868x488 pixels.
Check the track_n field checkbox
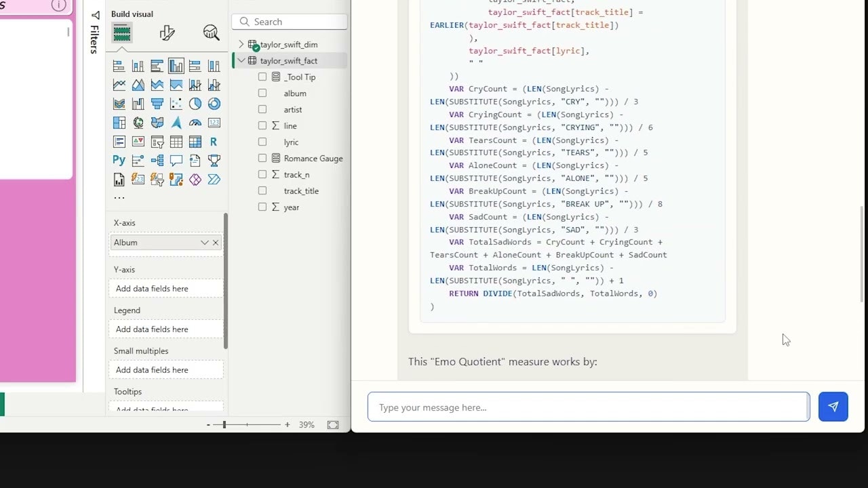point(262,174)
